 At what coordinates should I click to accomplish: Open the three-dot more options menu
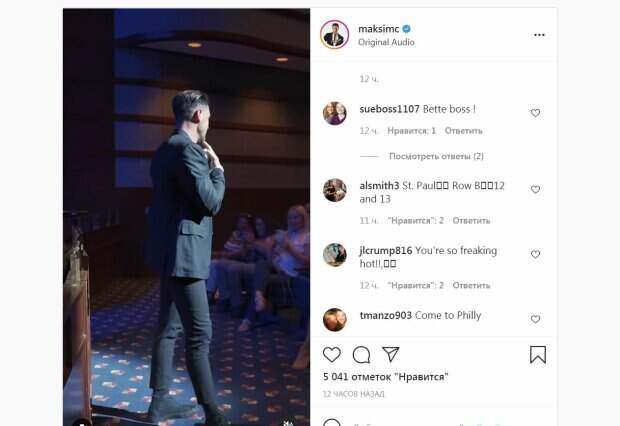click(539, 35)
